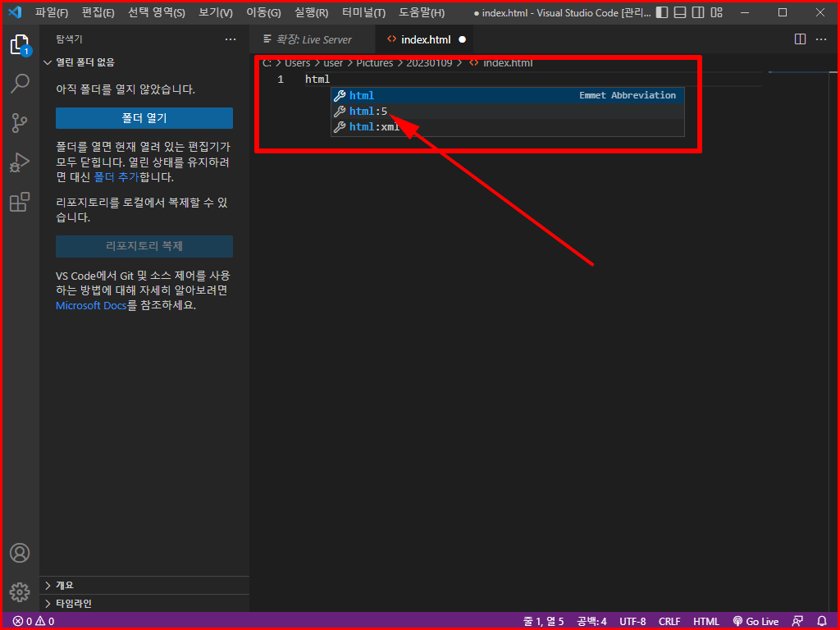
Task: Toggle bottom panel layout icon
Action: (x=680, y=12)
